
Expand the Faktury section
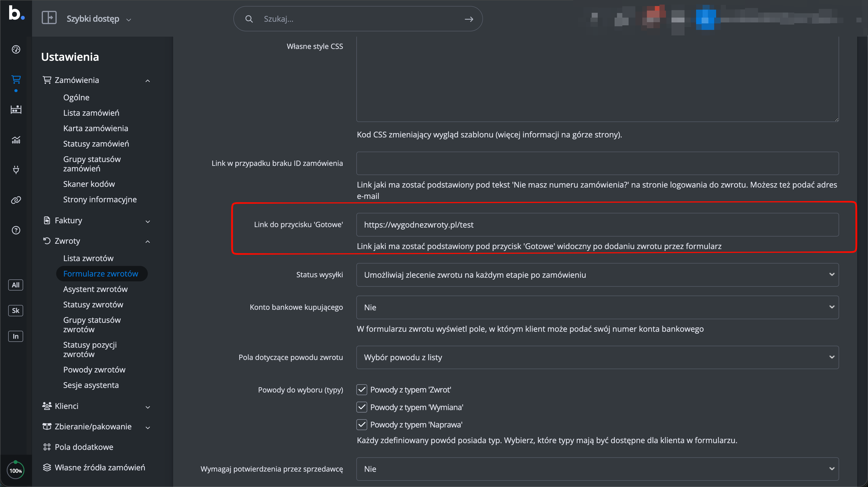click(x=96, y=220)
